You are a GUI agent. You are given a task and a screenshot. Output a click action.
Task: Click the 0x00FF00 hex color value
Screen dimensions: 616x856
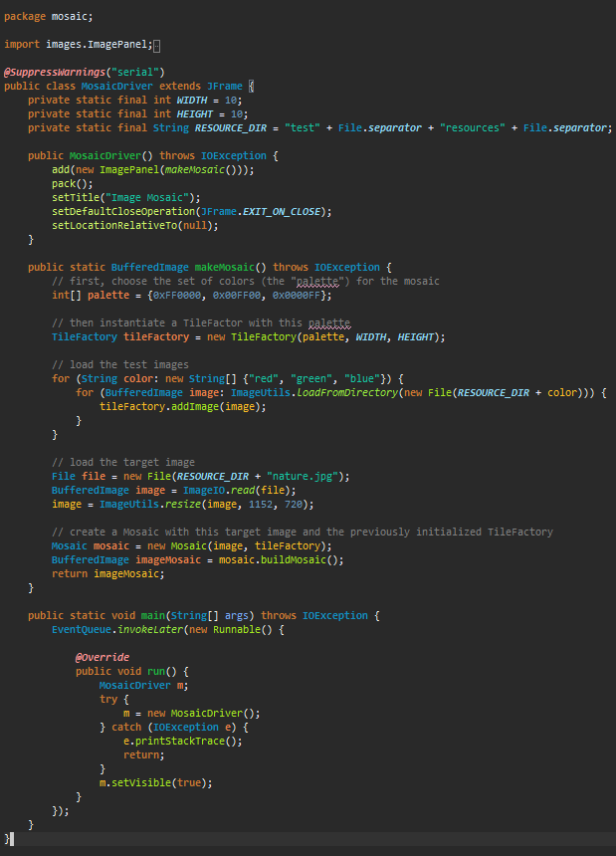tap(237, 296)
